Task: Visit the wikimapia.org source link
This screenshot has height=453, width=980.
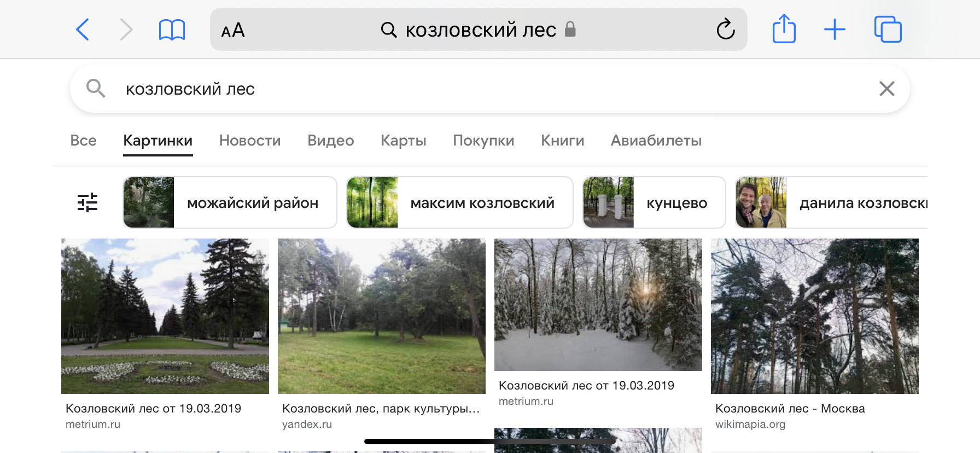Action: [x=750, y=425]
